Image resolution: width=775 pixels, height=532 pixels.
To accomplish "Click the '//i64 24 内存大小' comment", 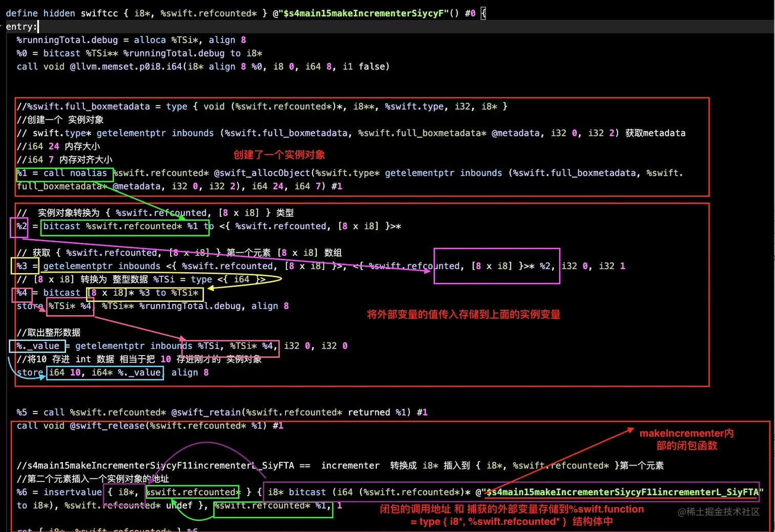I will click(58, 147).
